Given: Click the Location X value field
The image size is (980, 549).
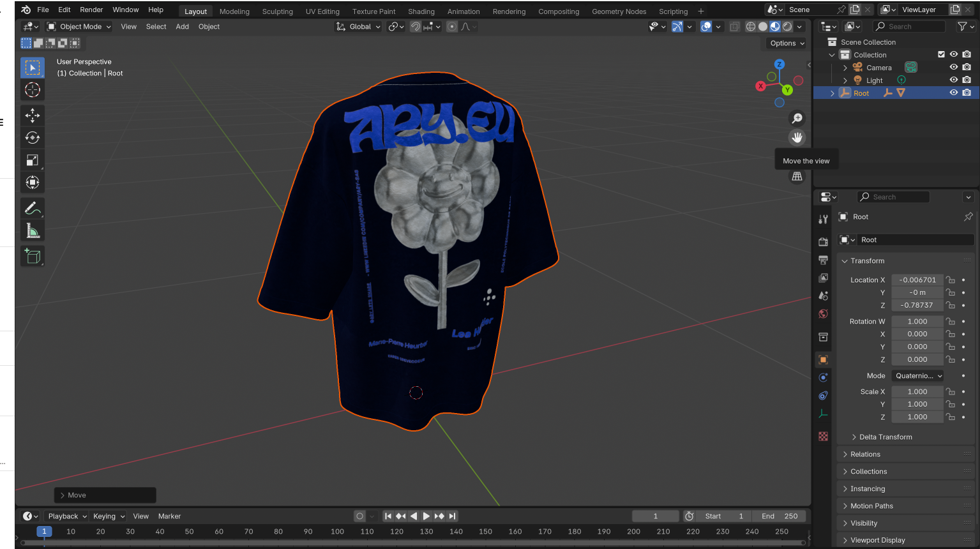Looking at the screenshot, I should 917,280.
